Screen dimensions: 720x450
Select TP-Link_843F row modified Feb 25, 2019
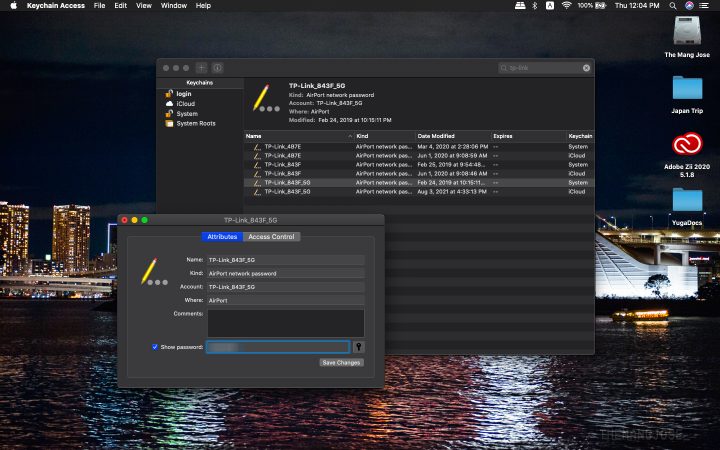419,165
